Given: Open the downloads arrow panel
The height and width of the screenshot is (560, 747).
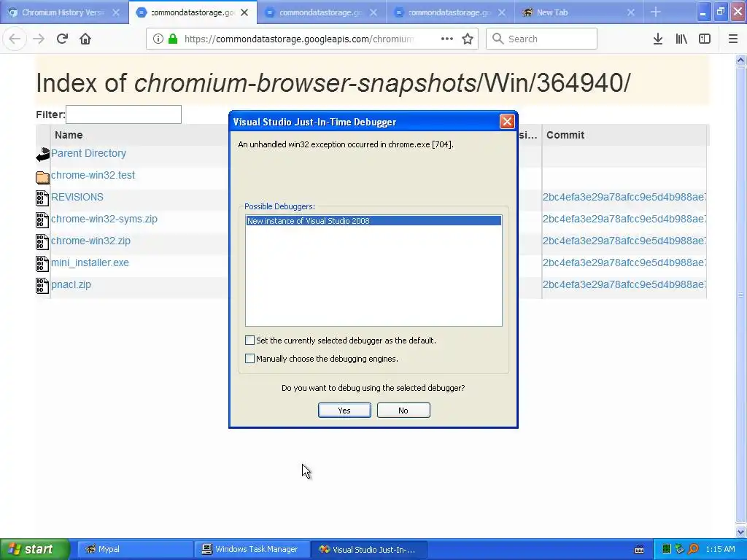Looking at the screenshot, I should tap(657, 39).
